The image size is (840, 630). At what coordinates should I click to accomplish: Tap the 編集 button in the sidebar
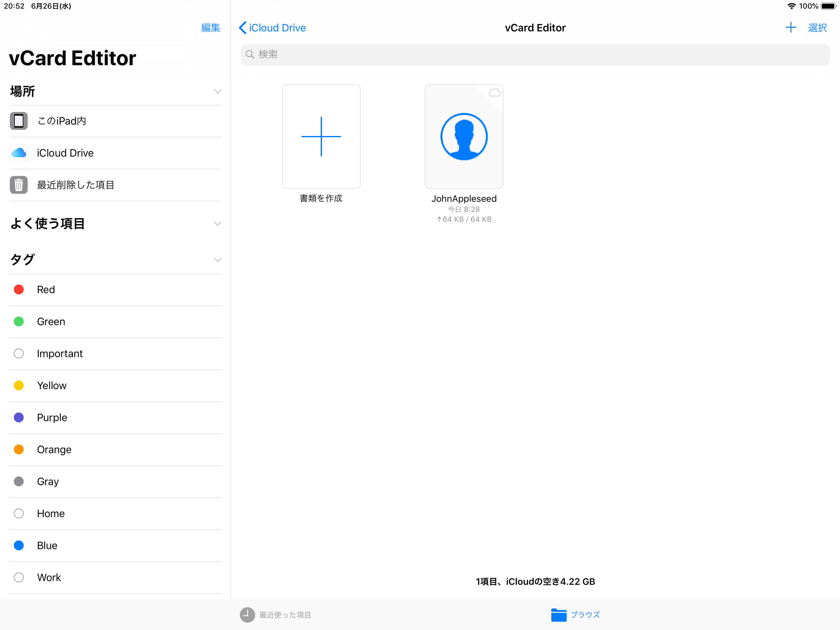[210, 27]
